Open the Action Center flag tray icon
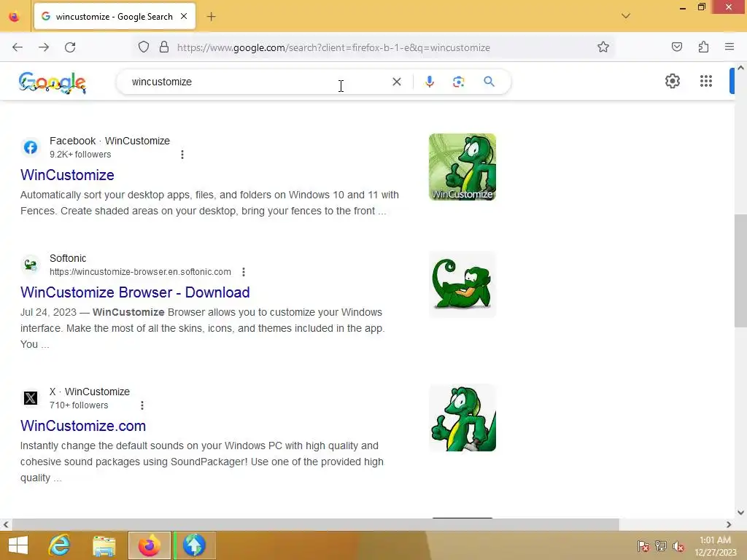Screen dimensions: 747x560 coord(643,545)
